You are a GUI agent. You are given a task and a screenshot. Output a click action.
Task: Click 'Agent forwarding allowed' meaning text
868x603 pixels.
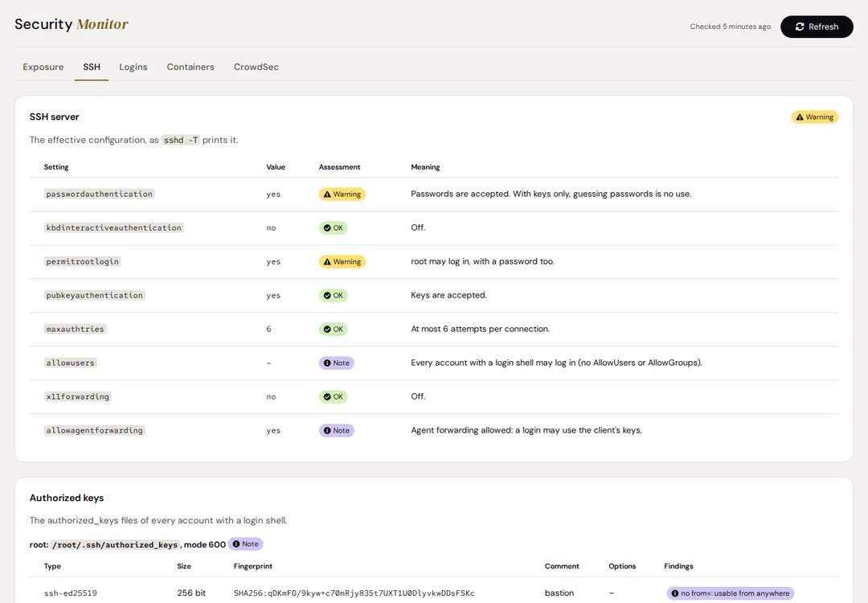click(x=526, y=431)
